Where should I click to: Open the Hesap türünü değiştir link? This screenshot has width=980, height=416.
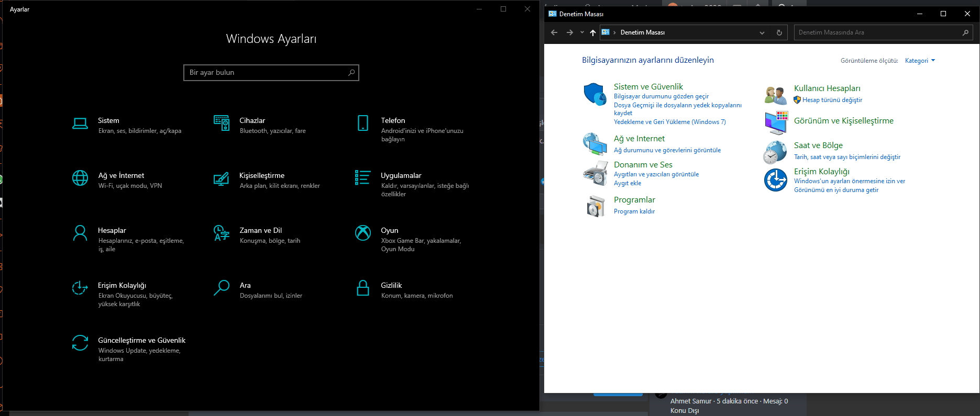pos(832,100)
